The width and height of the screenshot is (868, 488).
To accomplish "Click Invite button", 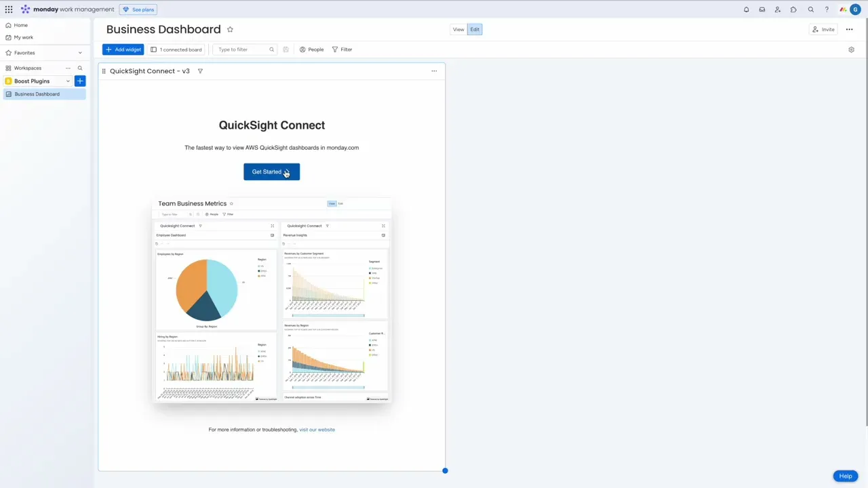I will (x=823, y=29).
